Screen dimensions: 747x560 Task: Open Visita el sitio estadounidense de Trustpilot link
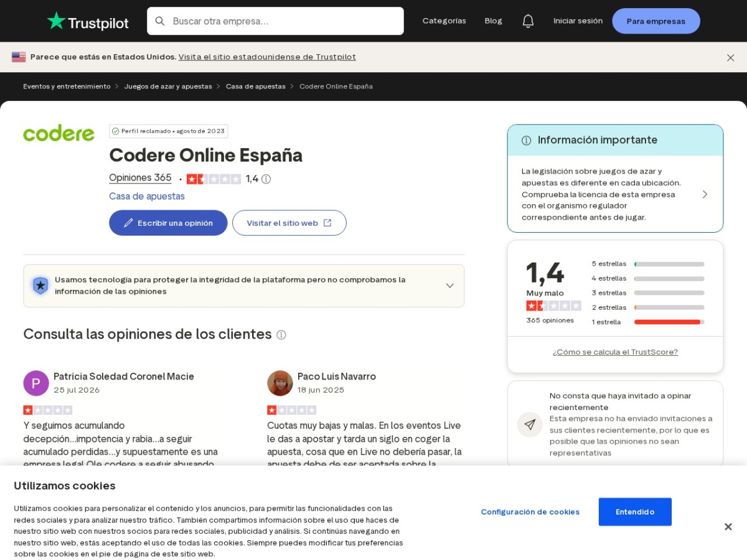coord(267,57)
